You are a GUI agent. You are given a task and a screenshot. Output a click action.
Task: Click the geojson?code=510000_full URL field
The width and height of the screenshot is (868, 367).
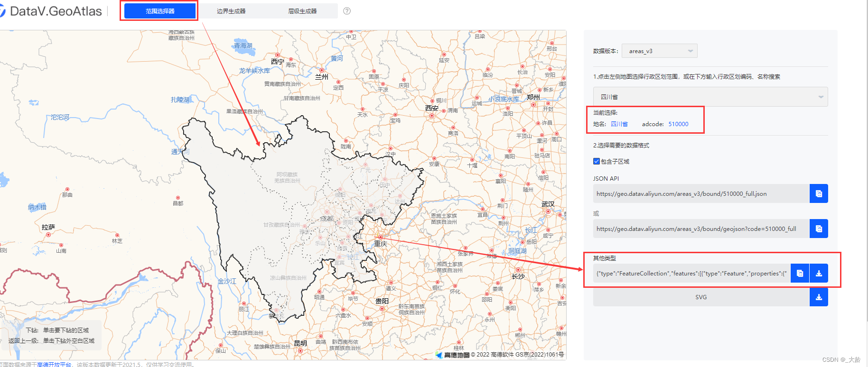coord(701,229)
